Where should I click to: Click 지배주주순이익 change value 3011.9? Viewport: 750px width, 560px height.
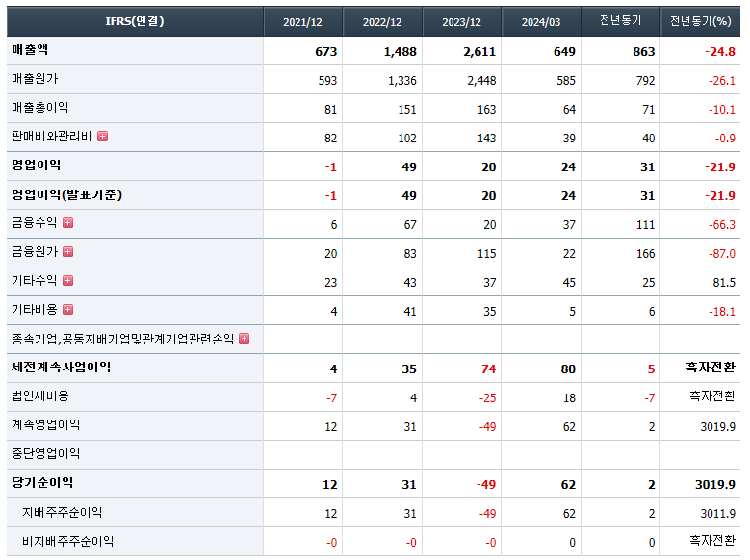point(717,513)
